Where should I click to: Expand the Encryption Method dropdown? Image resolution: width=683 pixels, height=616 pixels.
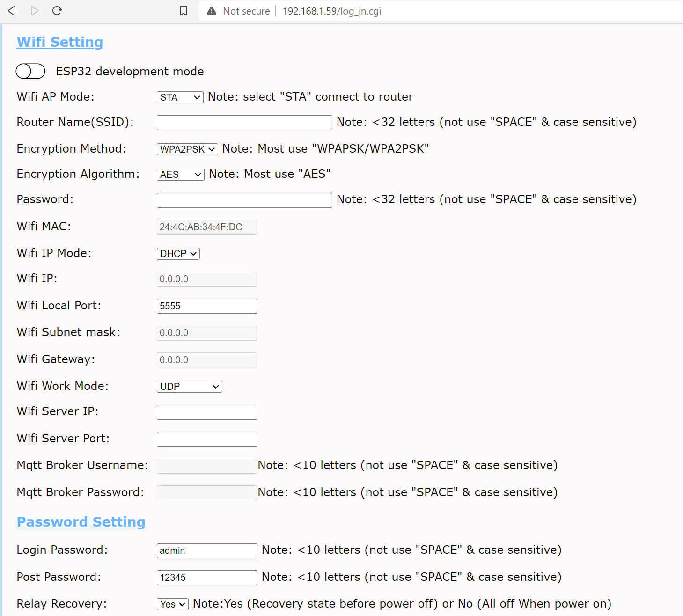[x=187, y=149]
